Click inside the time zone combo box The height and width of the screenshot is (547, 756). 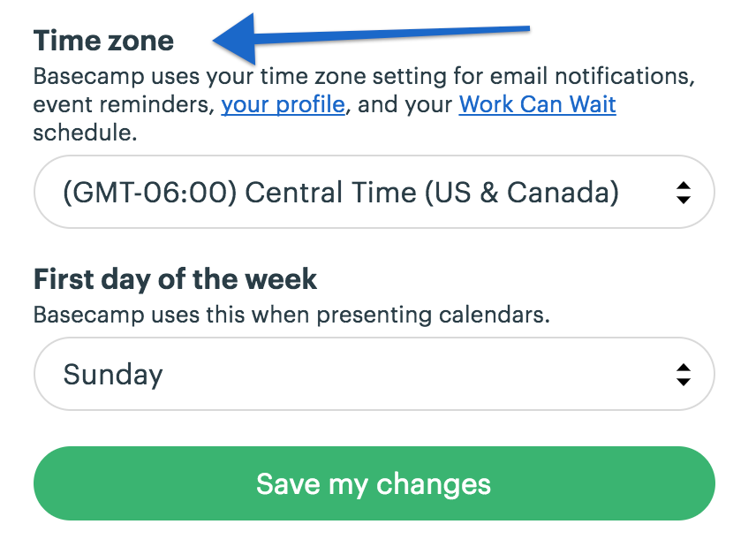tap(353, 192)
